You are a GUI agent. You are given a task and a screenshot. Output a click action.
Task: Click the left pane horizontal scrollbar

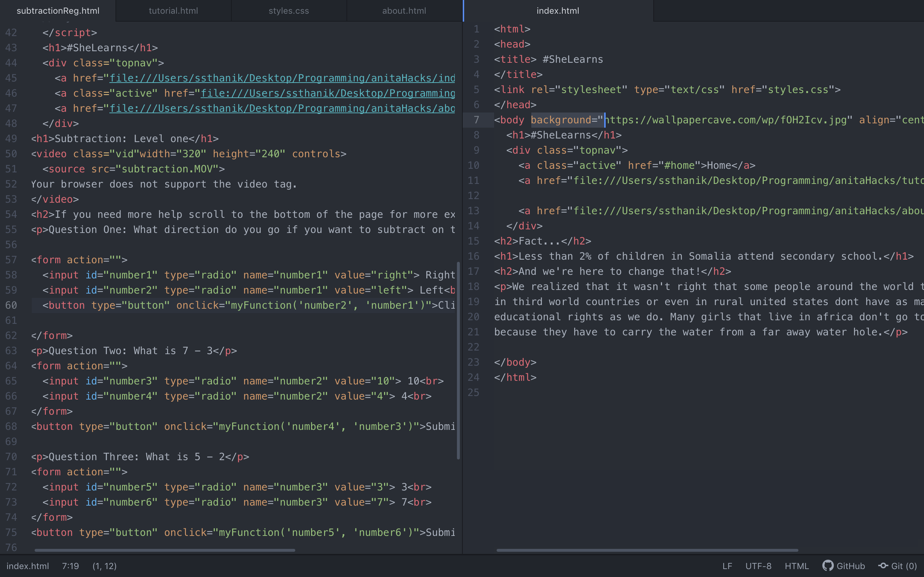165,550
